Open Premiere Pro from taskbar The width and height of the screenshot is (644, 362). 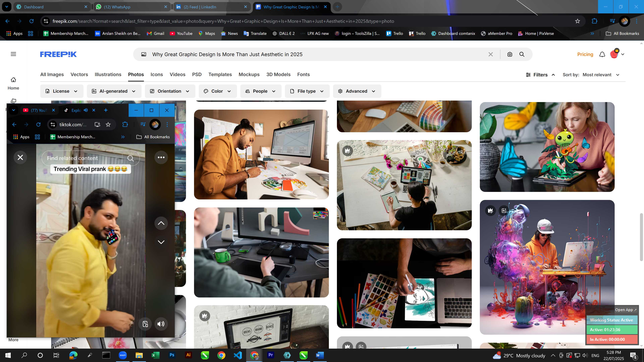(271, 355)
